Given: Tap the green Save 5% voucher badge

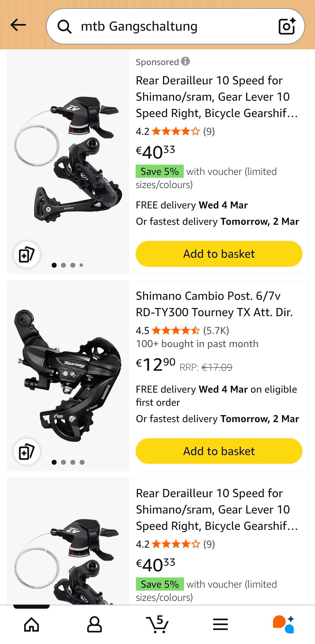Looking at the screenshot, I should [160, 171].
